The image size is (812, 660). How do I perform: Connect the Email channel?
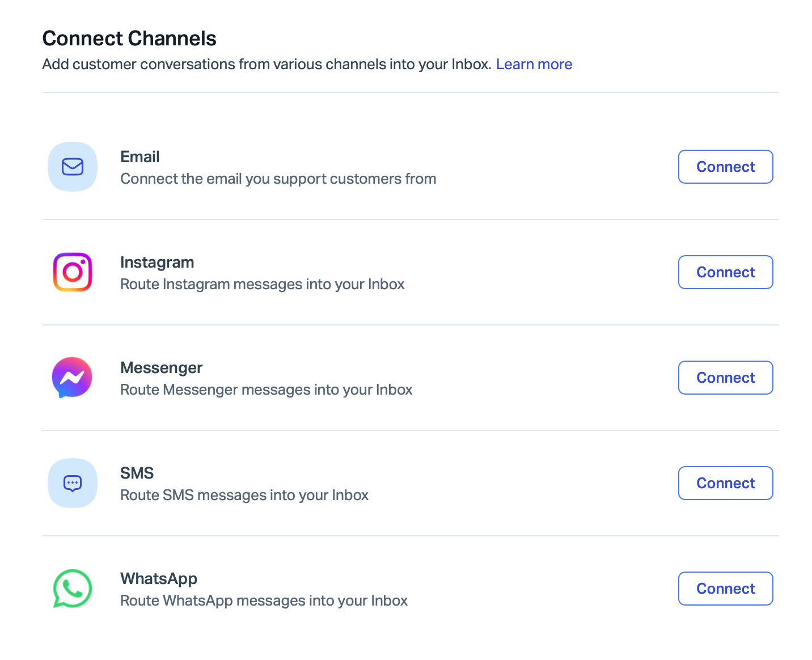[726, 167]
